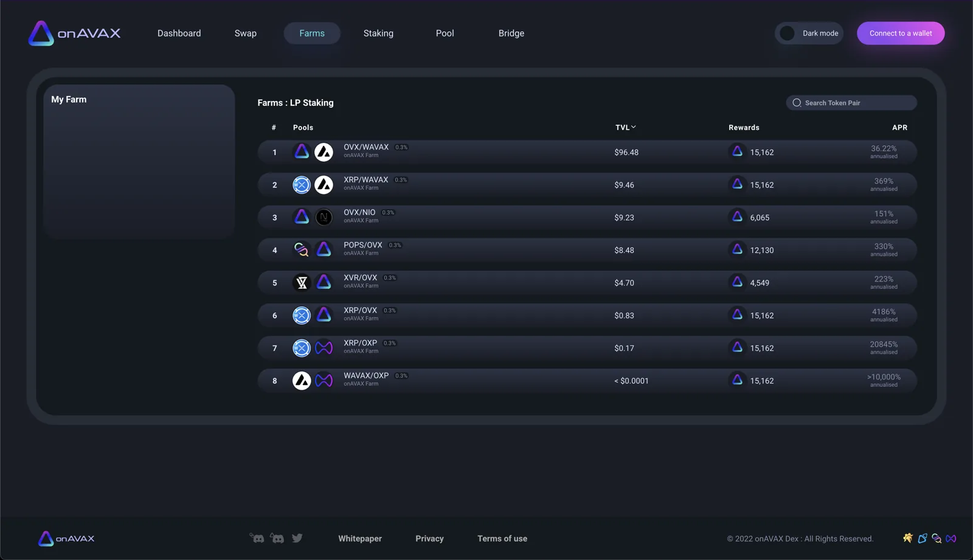Click the 4186% APR value
This screenshot has width=973, height=560.
point(884,312)
